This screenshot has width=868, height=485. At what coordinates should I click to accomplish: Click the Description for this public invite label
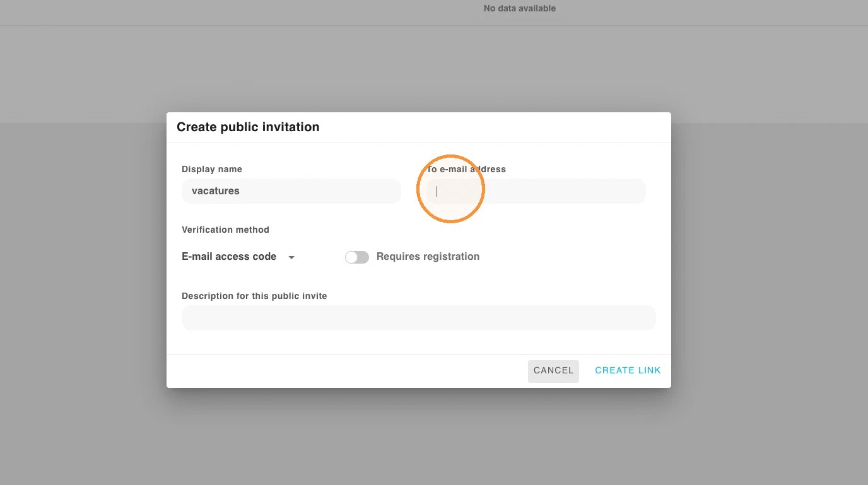pos(254,296)
